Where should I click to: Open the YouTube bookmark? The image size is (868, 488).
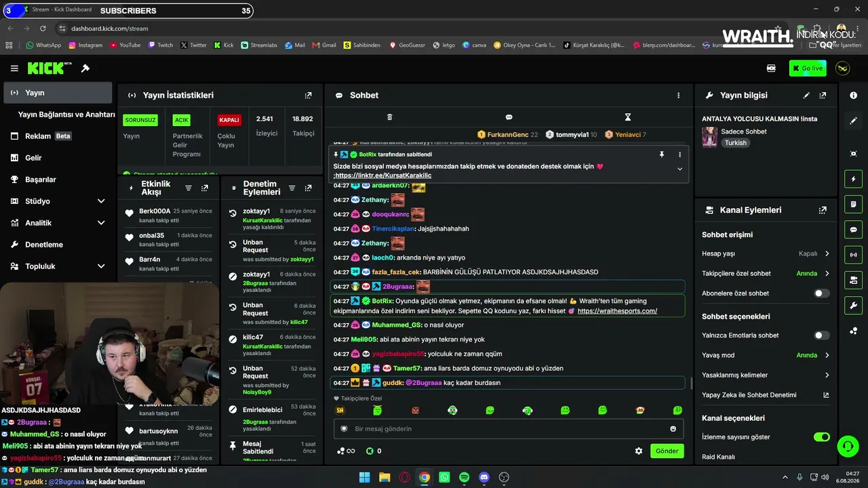[x=125, y=45]
